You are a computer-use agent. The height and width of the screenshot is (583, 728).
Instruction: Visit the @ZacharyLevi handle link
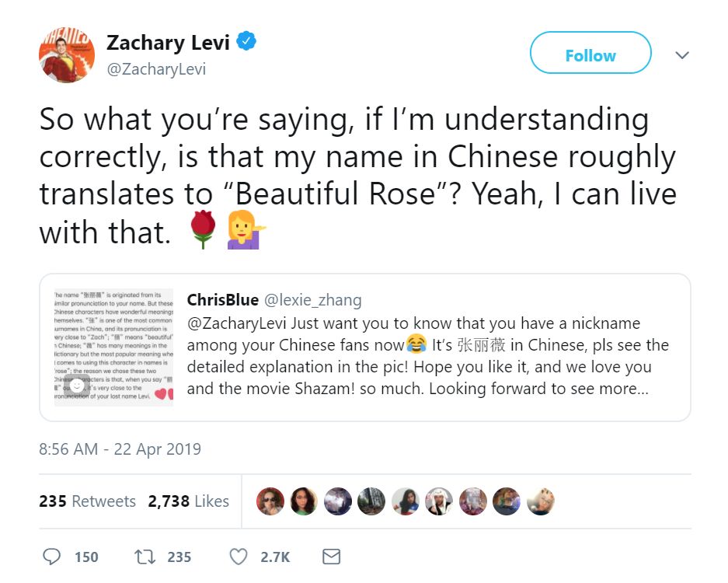pyautogui.click(x=156, y=69)
